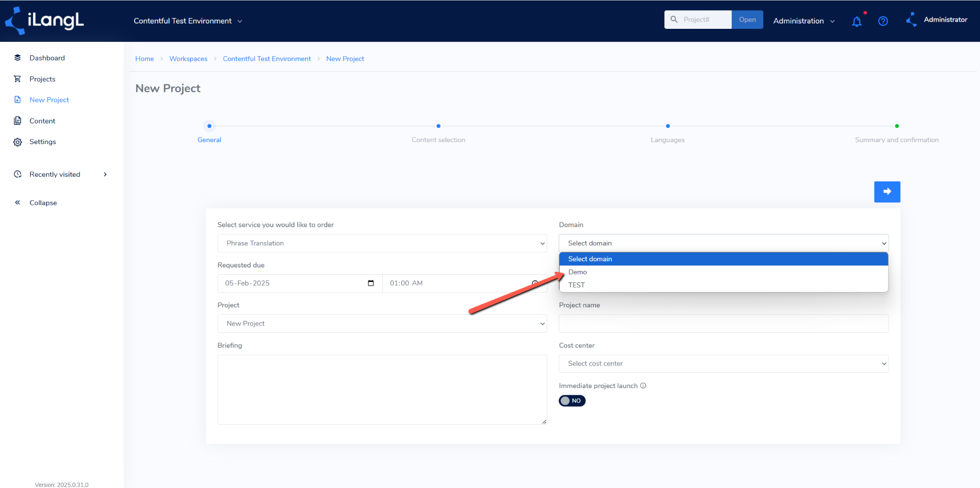Click the Requested due date field

coord(300,283)
